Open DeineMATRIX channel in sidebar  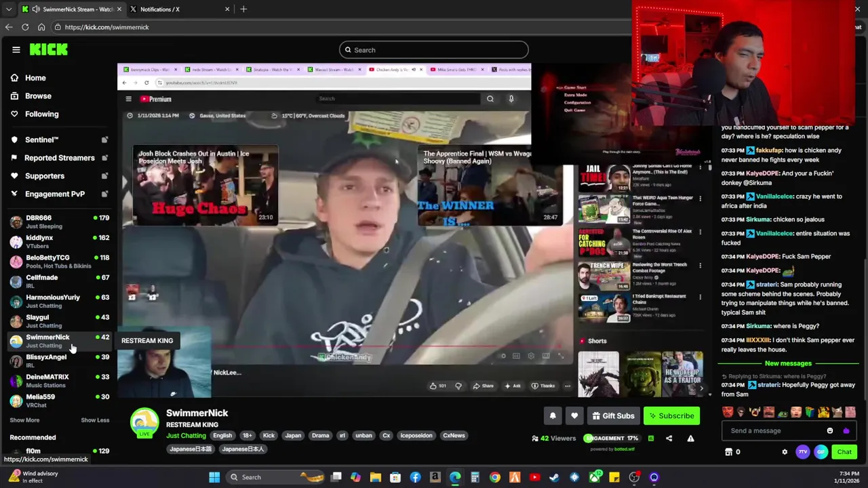tap(59, 381)
